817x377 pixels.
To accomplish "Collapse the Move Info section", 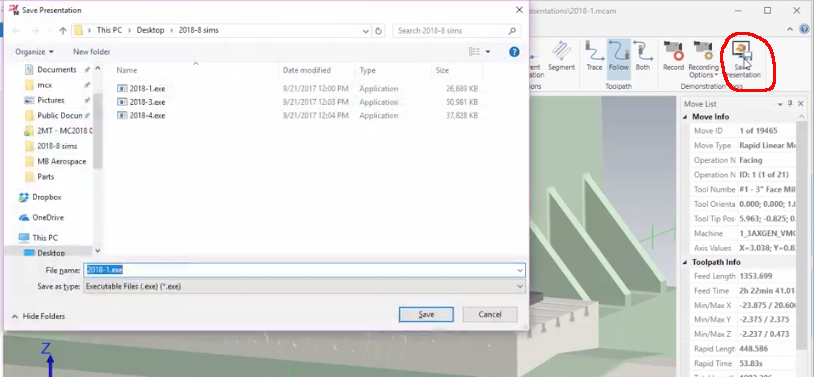I will coord(686,117).
